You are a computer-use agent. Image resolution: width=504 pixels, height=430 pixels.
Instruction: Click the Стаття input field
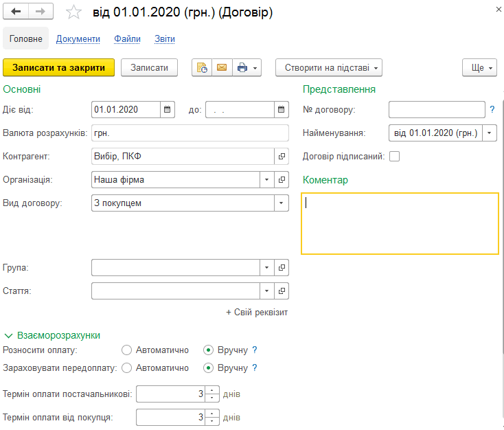(176, 291)
